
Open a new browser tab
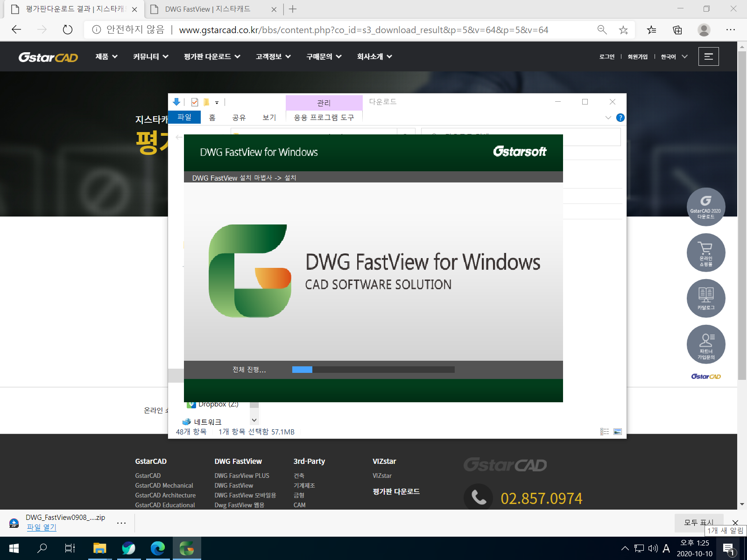coord(293,9)
